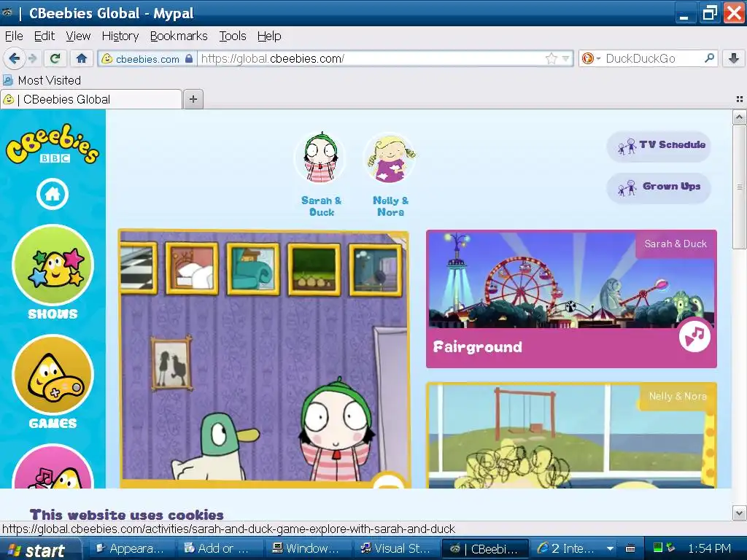This screenshot has height=560, width=747.
Task: Click the system tray clock
Action: coord(709,549)
